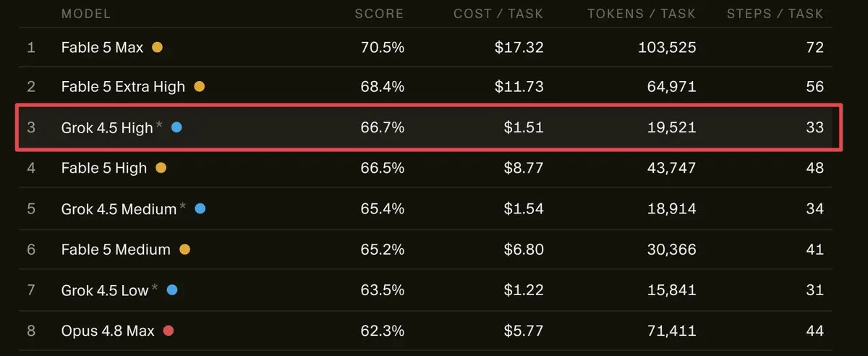Screen dimensions: 868x356
Task: Click the red dot next to Opus 4.8 Max
Action: 169,331
